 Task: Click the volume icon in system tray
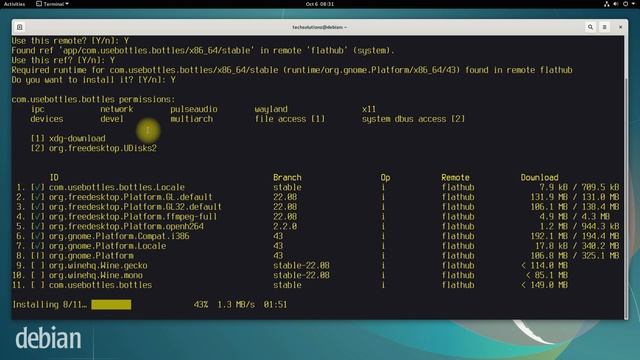[x=616, y=4]
